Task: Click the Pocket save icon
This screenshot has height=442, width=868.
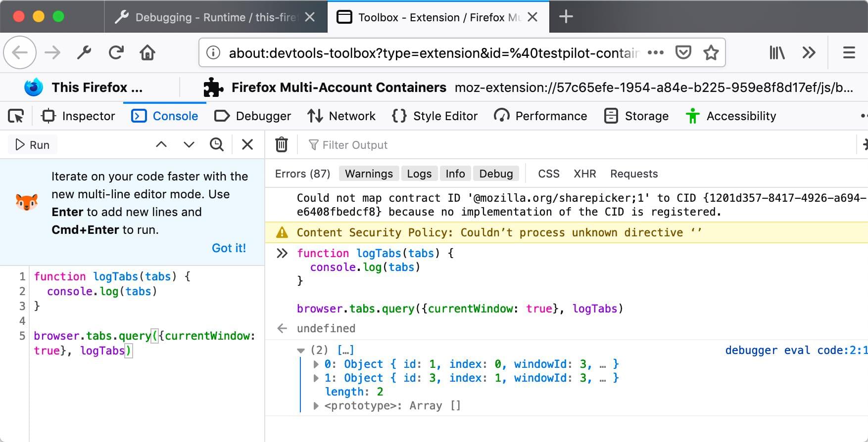Action: [683, 52]
